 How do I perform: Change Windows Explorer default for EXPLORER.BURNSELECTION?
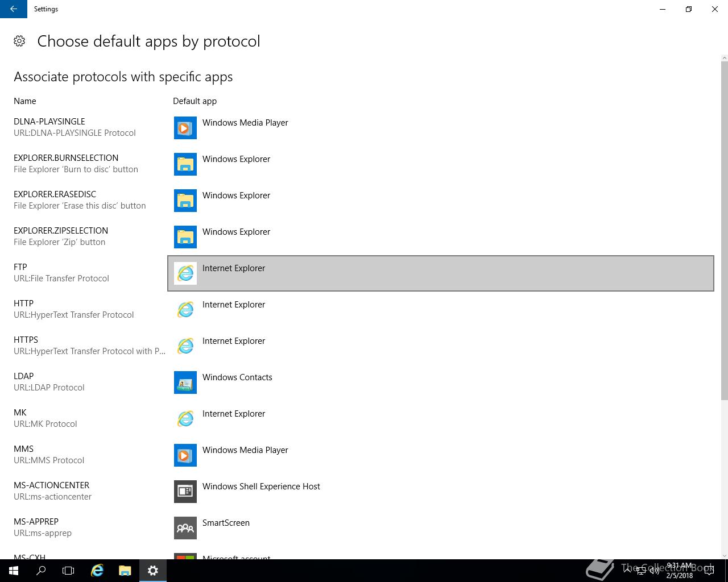pos(441,164)
